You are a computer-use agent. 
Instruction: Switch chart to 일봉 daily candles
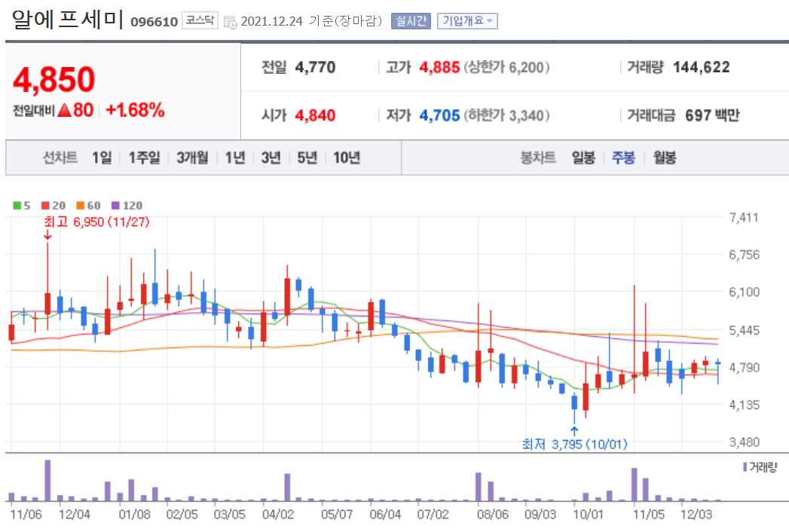pos(584,158)
